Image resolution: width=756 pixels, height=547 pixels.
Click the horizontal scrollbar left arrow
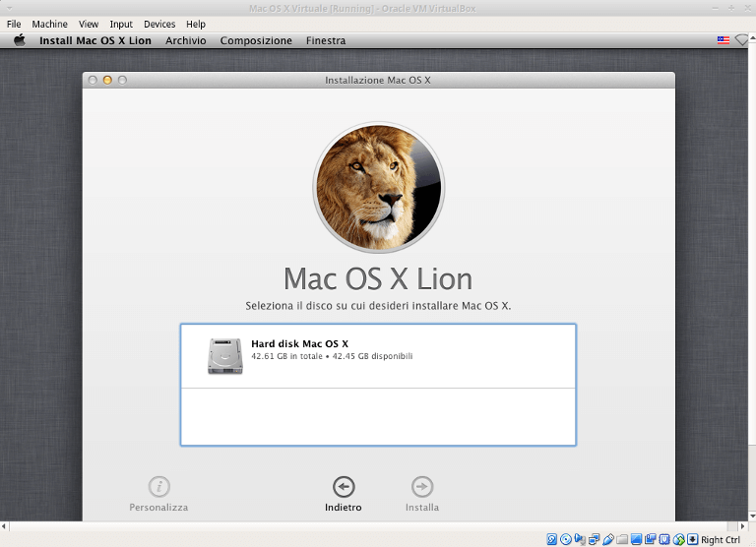pos(4,526)
